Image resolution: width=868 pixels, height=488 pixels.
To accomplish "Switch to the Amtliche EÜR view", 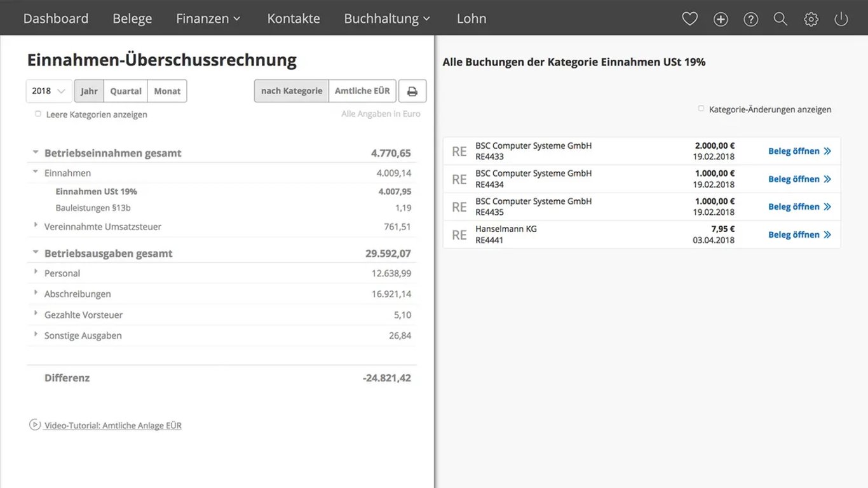I will tap(362, 91).
